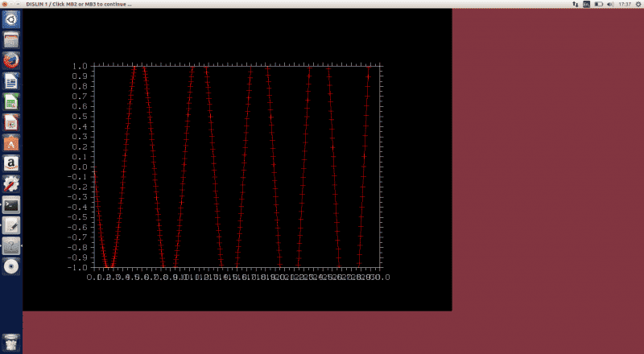Image resolution: width=644 pixels, height=354 pixels.
Task: Click the 17:37 clock indicator
Action: click(x=624, y=4)
